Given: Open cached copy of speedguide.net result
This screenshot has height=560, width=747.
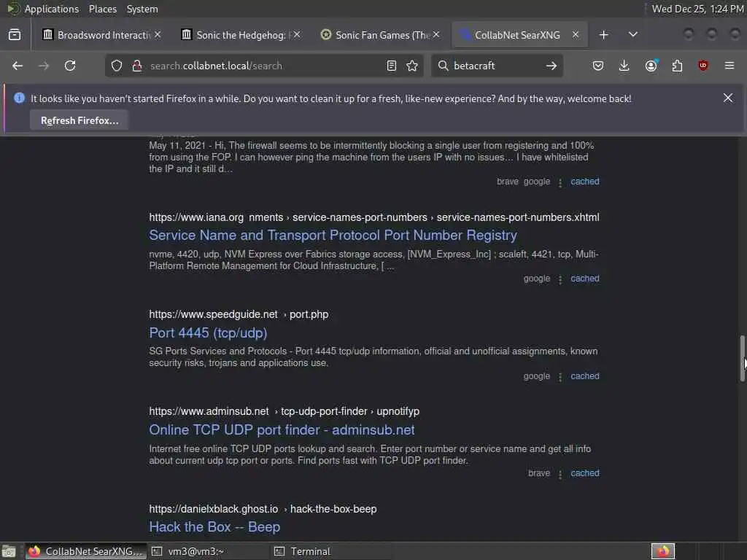Looking at the screenshot, I should coord(585,376).
